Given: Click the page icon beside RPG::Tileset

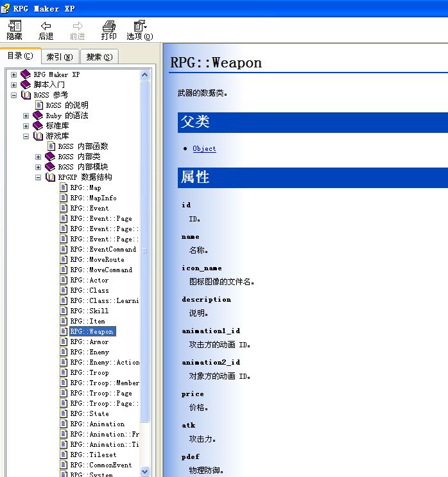Looking at the screenshot, I should point(64,454).
